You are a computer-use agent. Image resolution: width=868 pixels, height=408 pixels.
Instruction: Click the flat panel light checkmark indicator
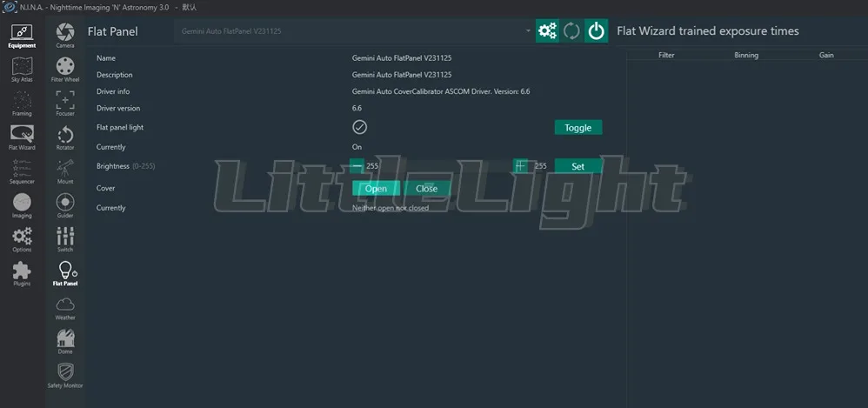[x=360, y=128]
